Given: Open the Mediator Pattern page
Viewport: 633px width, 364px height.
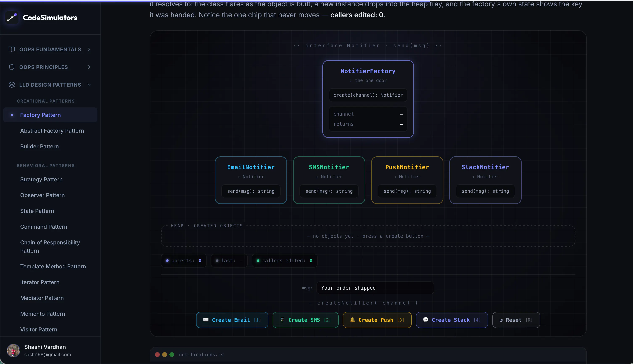Looking at the screenshot, I should (x=42, y=298).
